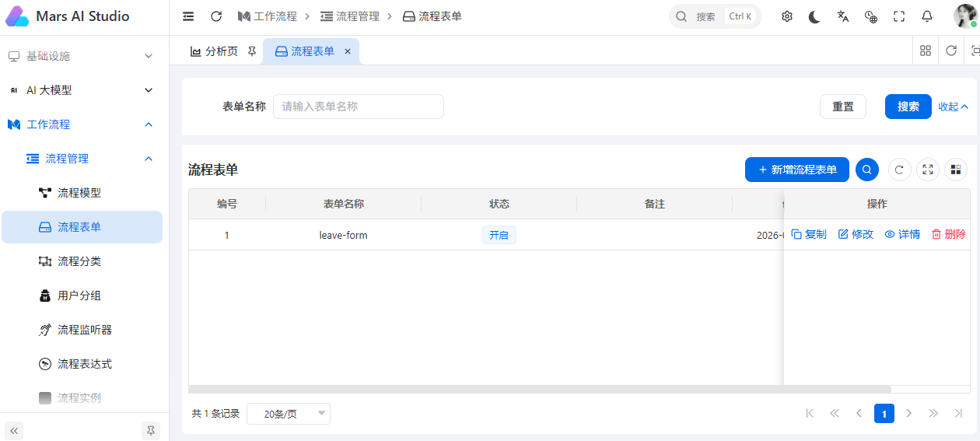Open the preferences gear icon in the header
980x441 pixels.
pos(787,16)
